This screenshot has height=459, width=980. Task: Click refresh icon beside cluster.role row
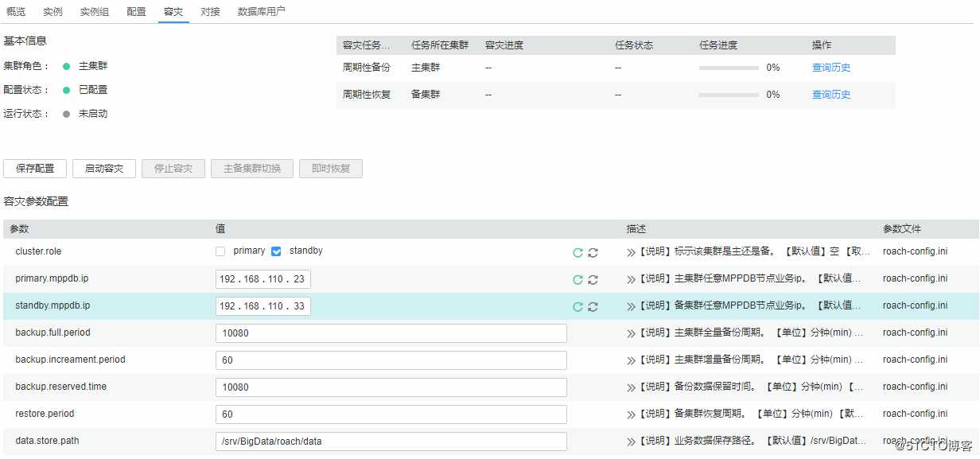pos(592,251)
